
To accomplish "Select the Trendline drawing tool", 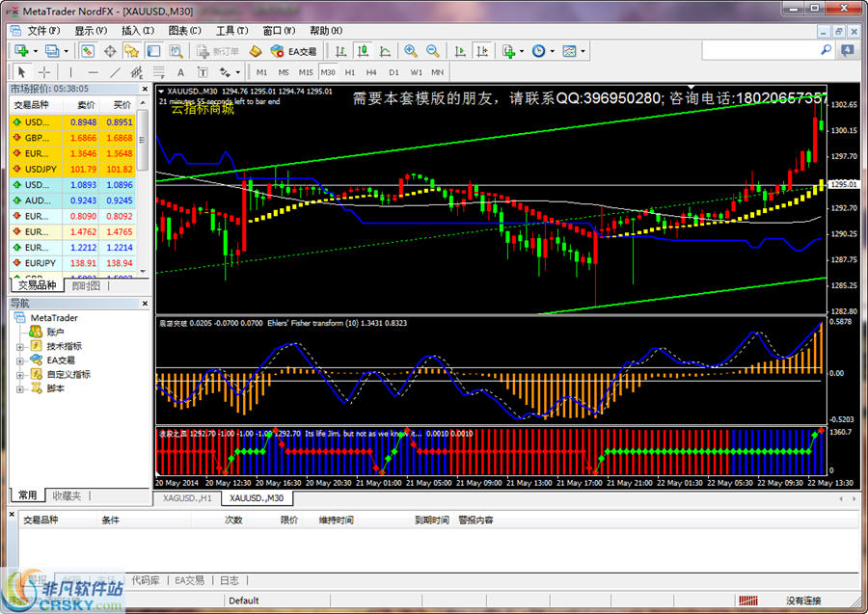I will point(115,72).
